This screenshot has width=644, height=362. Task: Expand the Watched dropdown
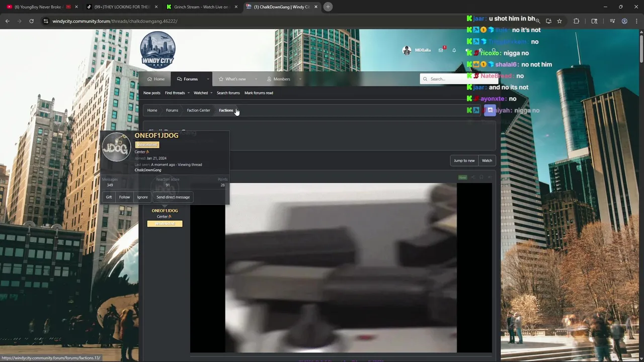point(211,93)
